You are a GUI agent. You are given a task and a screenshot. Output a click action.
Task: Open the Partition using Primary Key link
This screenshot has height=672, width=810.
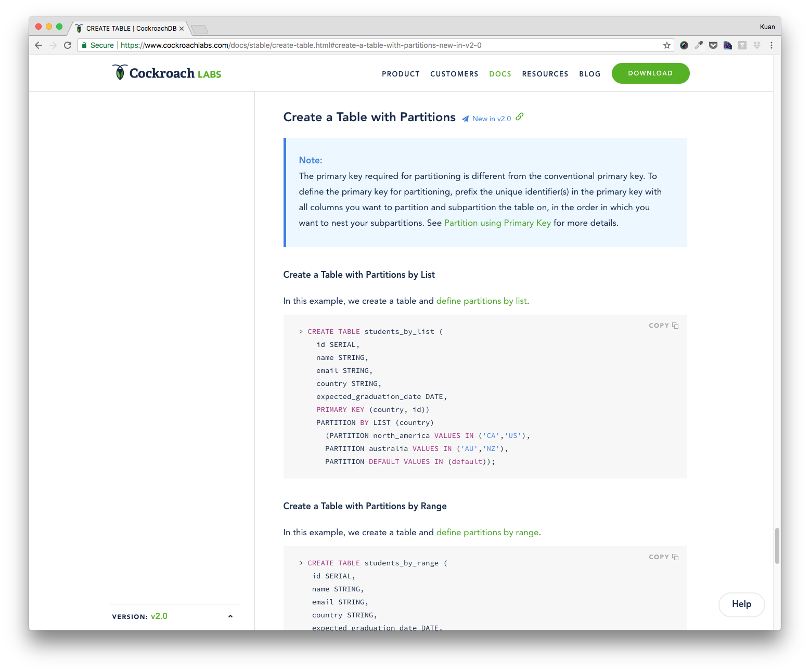coord(497,223)
